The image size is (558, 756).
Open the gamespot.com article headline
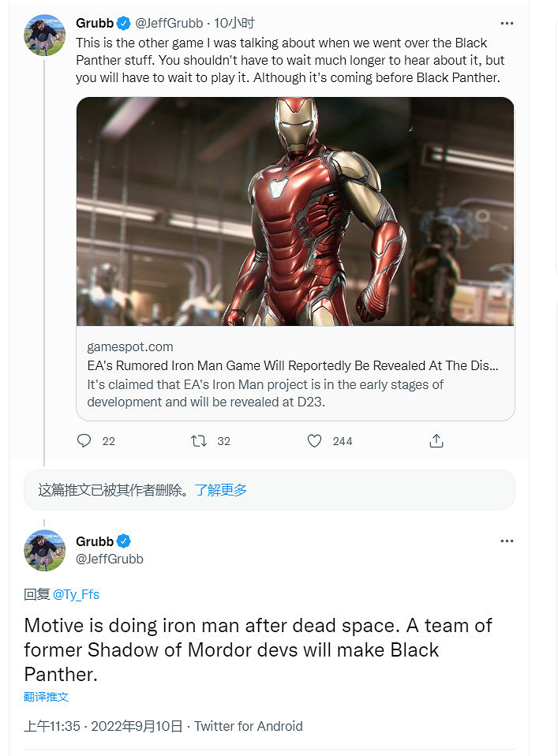click(x=292, y=366)
